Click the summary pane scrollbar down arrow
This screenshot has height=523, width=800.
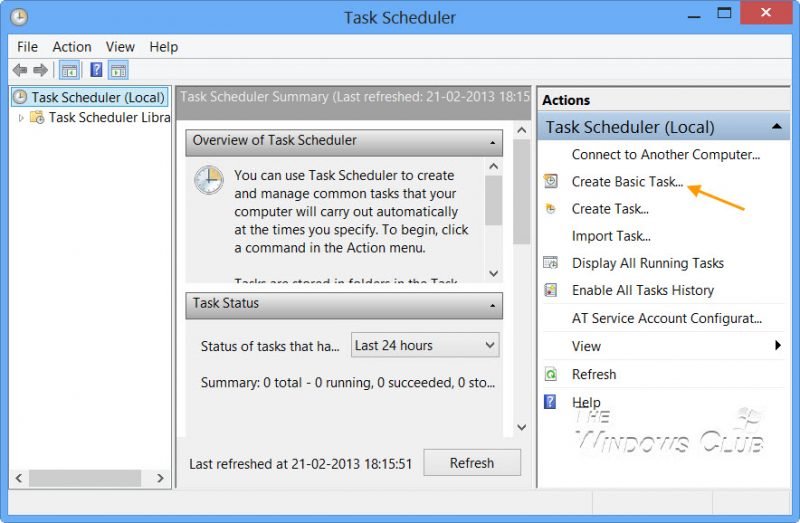(521, 427)
